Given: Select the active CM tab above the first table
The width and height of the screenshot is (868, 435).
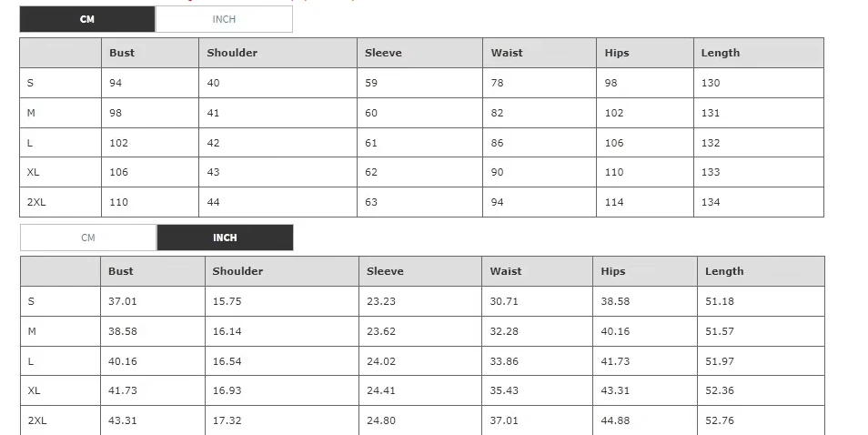Looking at the screenshot, I should [x=87, y=19].
